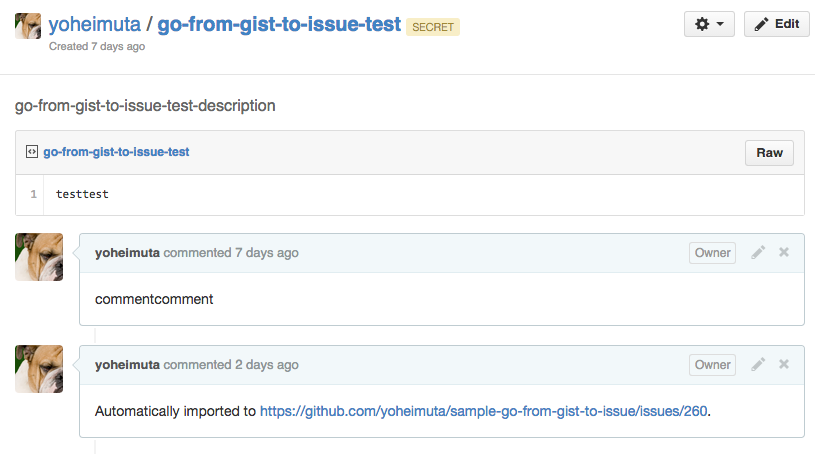This screenshot has height=454, width=815.
Task: Click the bulldog avatar beside second comment
Action: [39, 369]
